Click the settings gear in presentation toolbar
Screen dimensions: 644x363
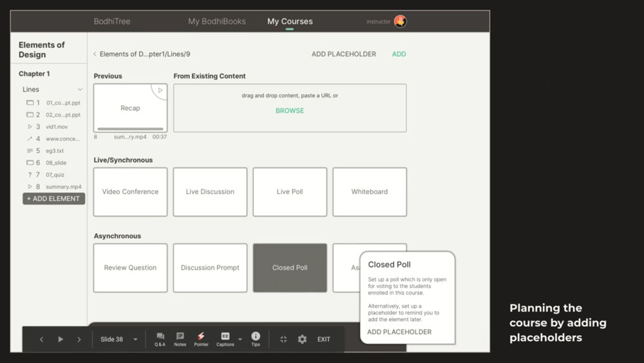pos(302,339)
